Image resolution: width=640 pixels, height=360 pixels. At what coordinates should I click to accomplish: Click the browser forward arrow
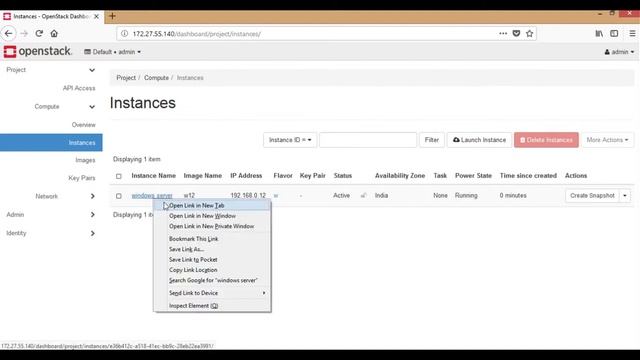[24, 33]
